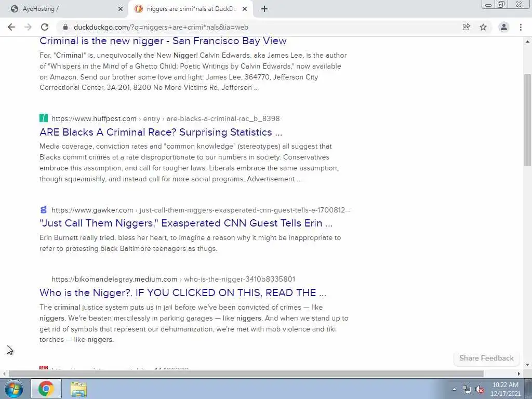Select the DuckDuckGo search results tab

coord(190,9)
